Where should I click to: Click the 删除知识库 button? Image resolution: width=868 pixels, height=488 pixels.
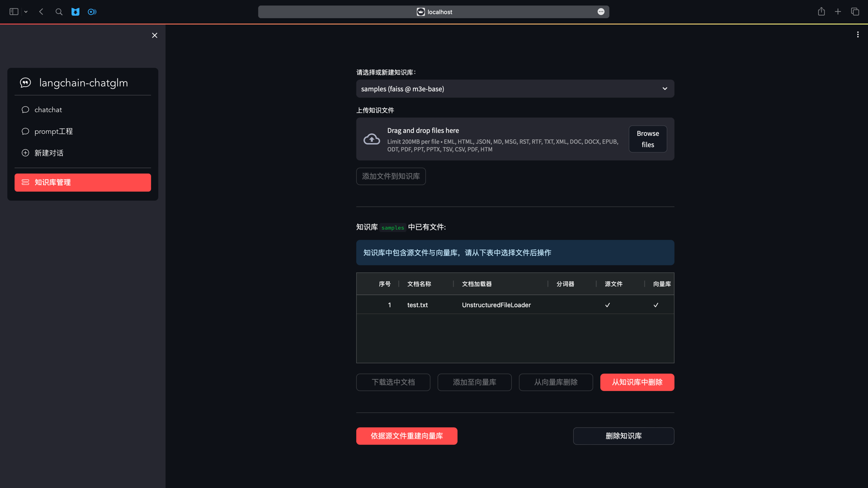(623, 436)
